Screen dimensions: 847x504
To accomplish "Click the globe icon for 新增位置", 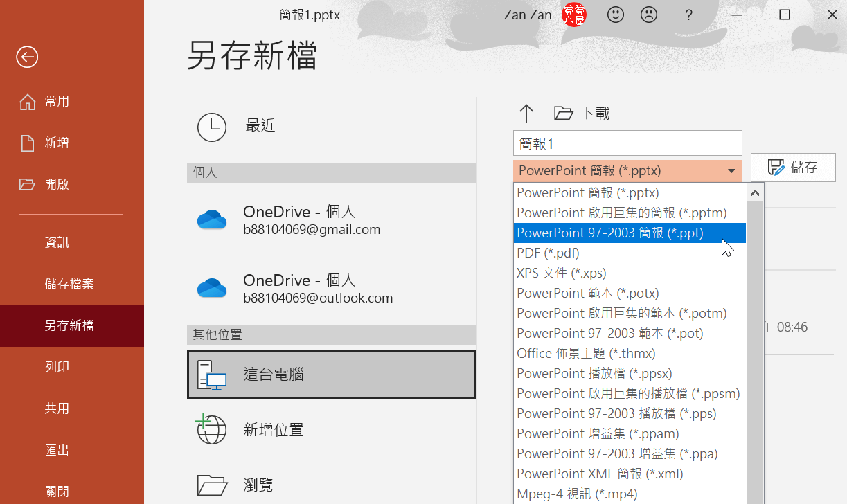I will pyautogui.click(x=211, y=429).
